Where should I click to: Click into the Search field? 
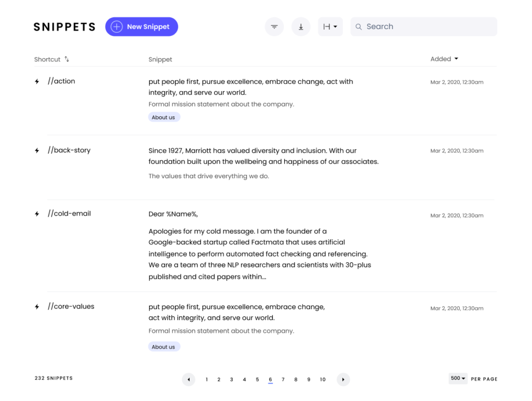(424, 27)
